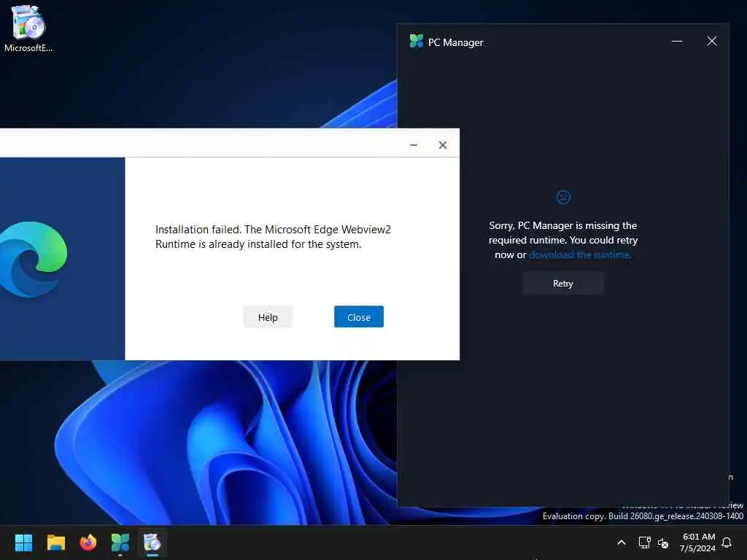
Task: Click the sad face icon in PC Manager
Action: (x=563, y=197)
